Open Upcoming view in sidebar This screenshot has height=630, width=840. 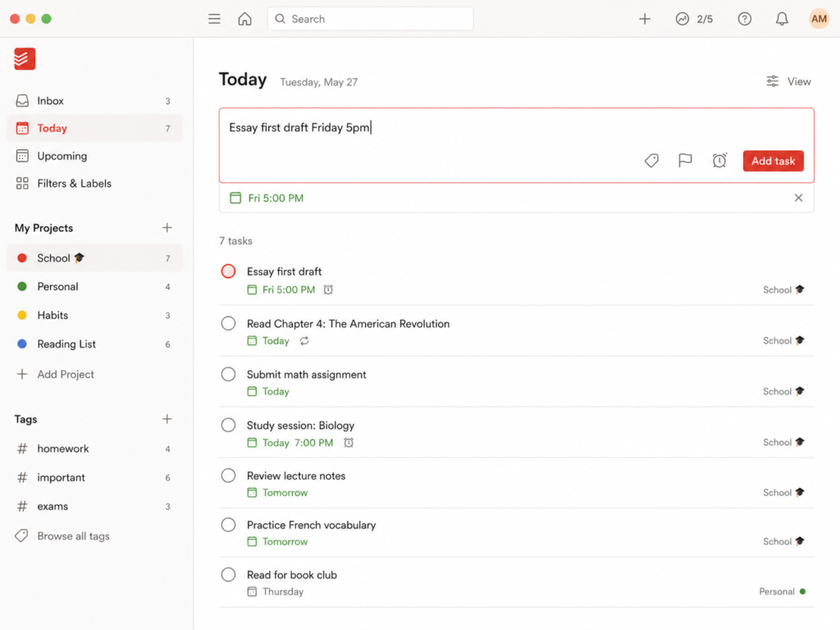(x=95, y=156)
